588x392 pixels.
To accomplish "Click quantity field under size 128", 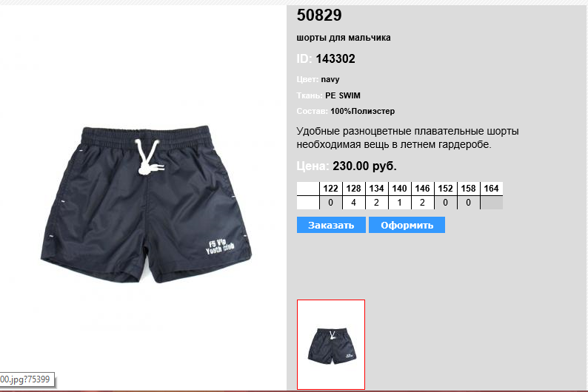I will [354, 203].
